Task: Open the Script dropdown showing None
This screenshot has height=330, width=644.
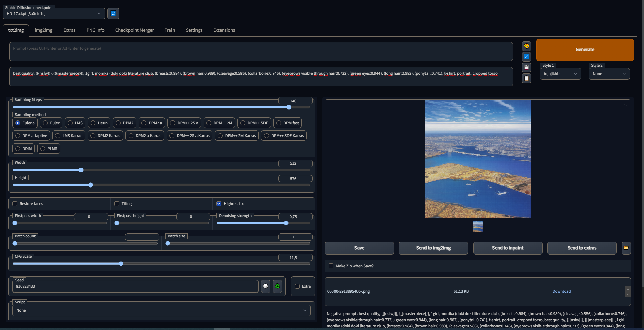Action: pyautogui.click(x=161, y=310)
